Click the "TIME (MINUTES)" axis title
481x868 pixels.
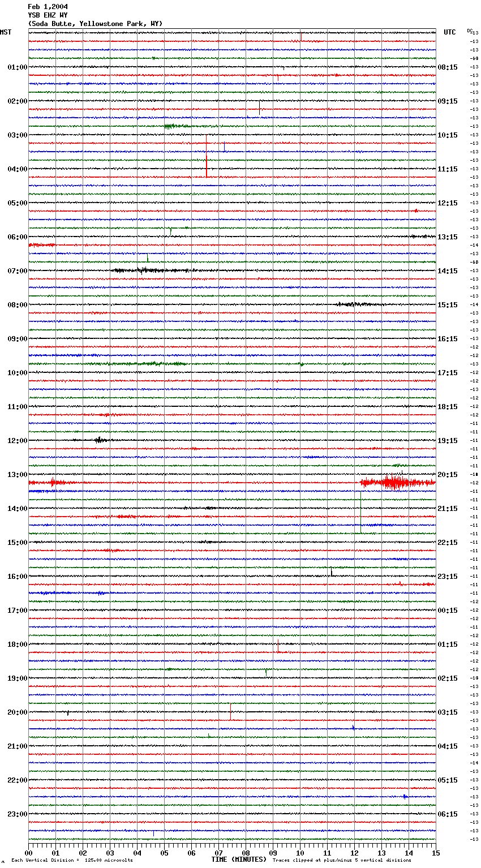point(239,860)
